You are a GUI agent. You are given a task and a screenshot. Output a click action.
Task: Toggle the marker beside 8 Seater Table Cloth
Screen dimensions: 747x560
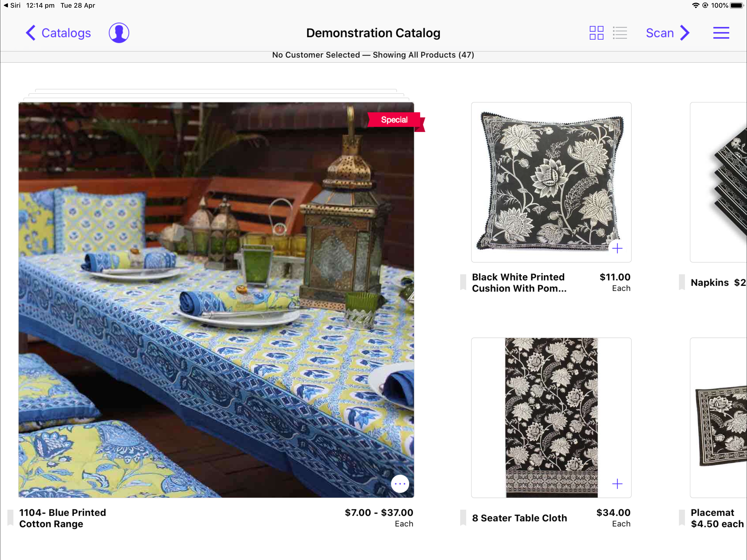pyautogui.click(x=463, y=518)
